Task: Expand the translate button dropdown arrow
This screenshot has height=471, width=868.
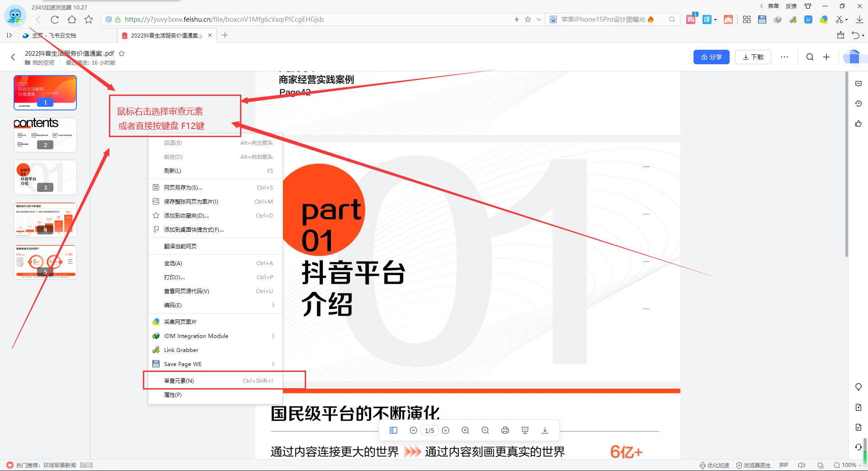Action: (715, 19)
